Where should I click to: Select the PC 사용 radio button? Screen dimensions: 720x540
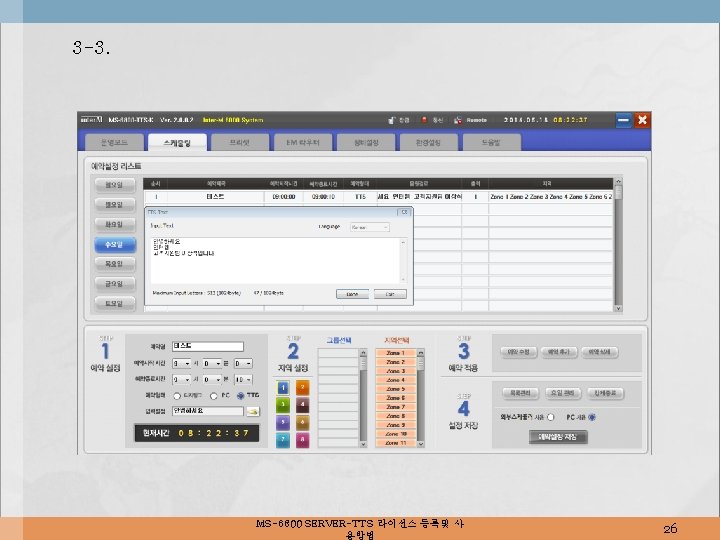tap(592, 417)
